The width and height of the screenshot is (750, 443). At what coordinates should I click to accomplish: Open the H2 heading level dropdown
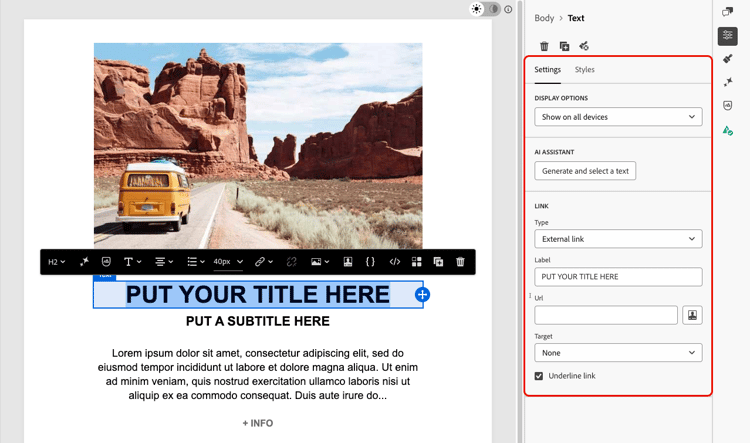[56, 262]
